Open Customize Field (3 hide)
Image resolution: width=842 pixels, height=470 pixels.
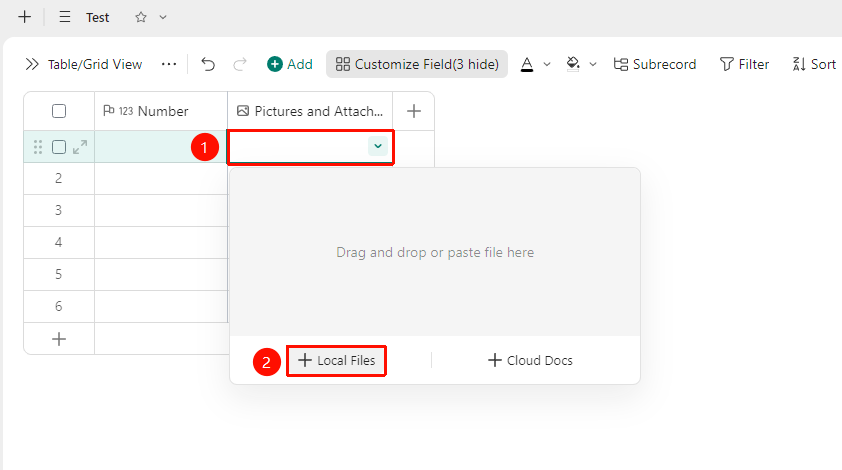coord(417,64)
